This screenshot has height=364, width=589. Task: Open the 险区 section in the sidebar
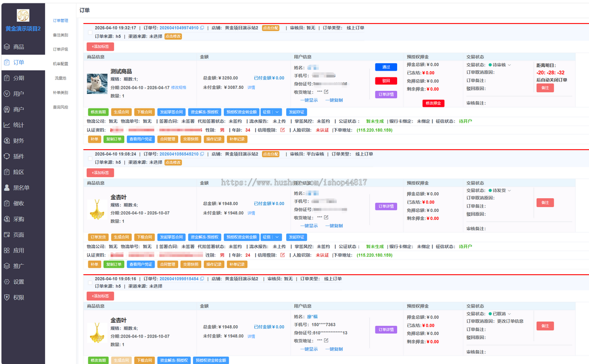pyautogui.click(x=22, y=172)
